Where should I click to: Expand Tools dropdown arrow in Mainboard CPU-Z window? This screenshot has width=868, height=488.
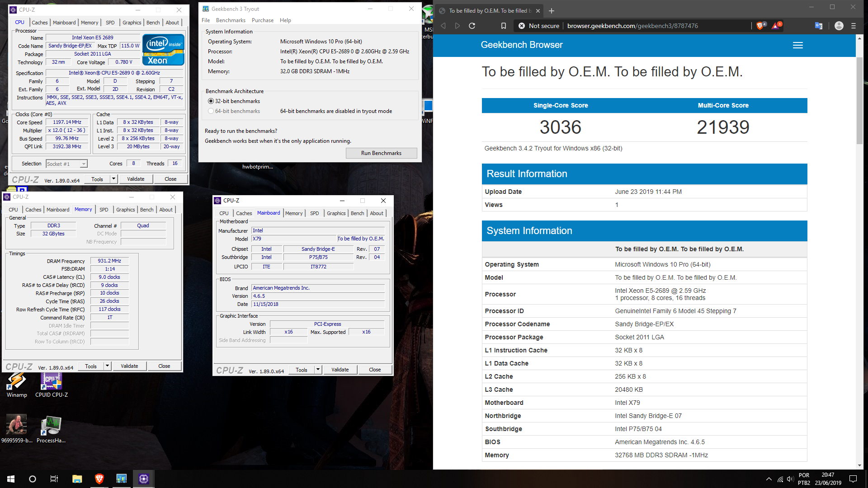318,370
